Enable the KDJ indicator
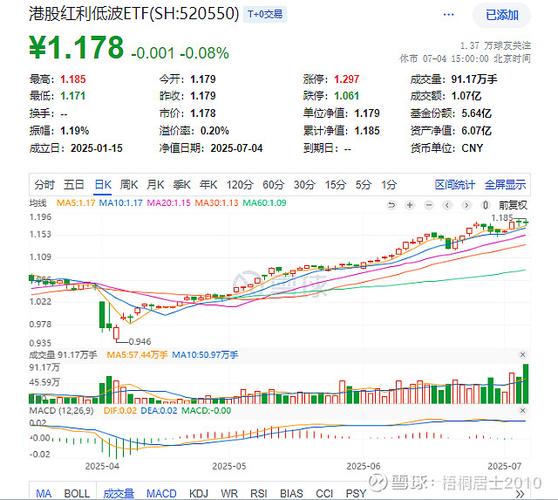 click(199, 494)
